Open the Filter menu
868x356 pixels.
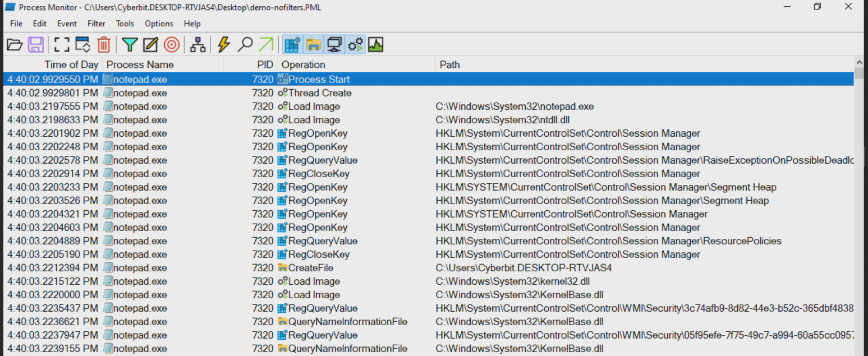click(x=97, y=24)
